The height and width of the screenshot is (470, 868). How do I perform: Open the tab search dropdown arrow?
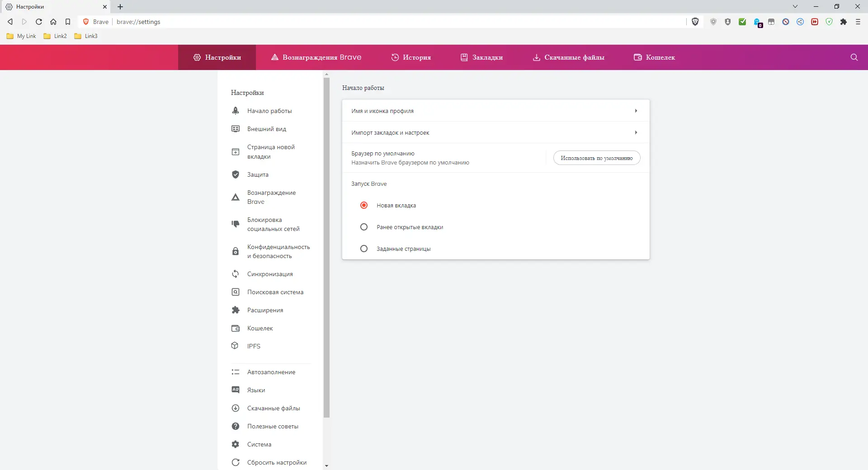pos(795,6)
